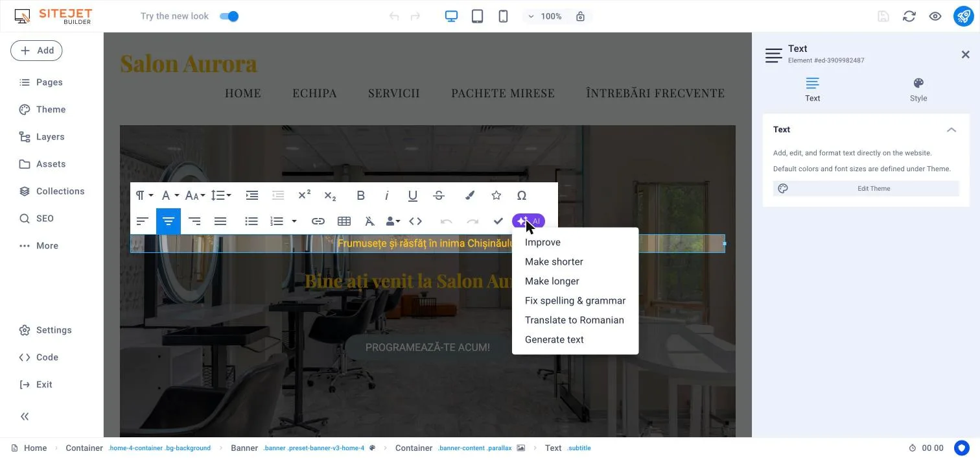Screen dimensions: 980x458
Task: Toggle the zoom lock icon
Action: (x=580, y=16)
